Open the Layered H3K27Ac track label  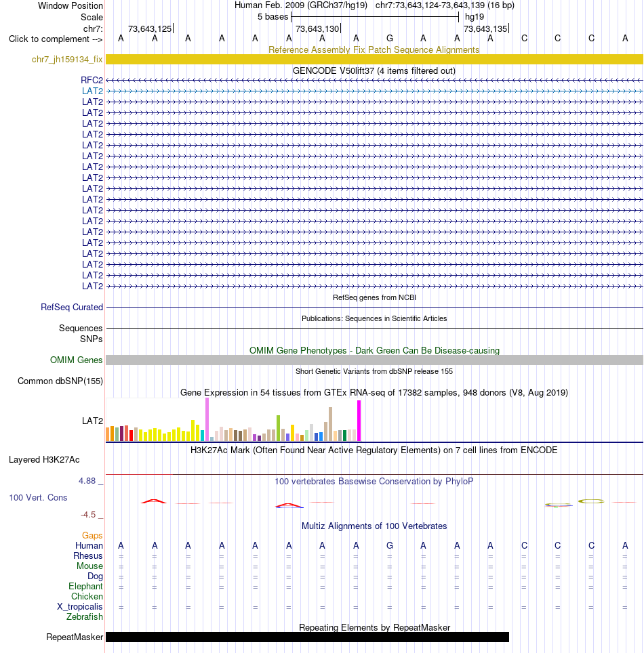click(x=44, y=459)
